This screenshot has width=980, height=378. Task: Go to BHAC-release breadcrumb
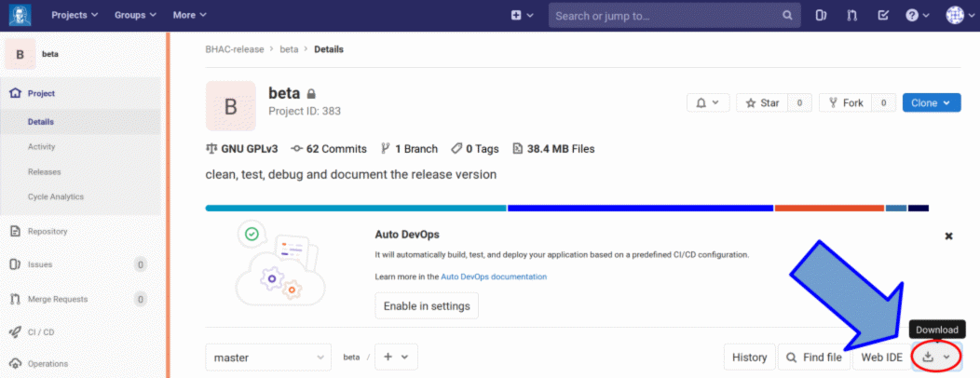click(235, 49)
